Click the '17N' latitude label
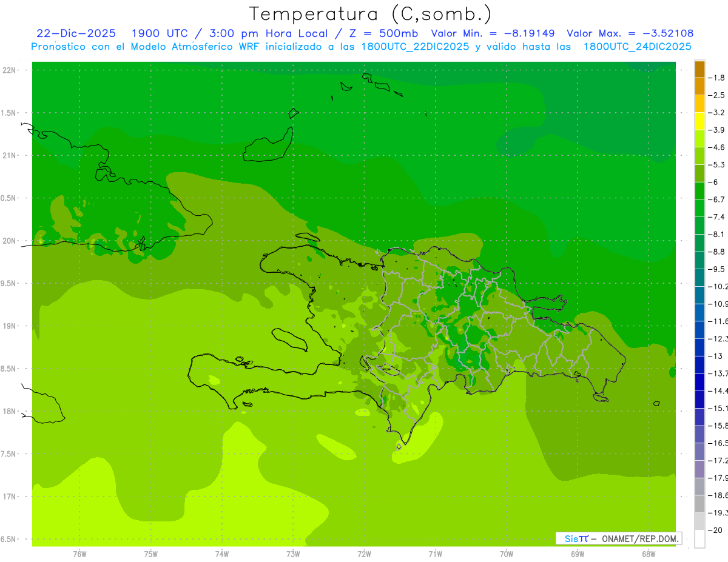 9,497
